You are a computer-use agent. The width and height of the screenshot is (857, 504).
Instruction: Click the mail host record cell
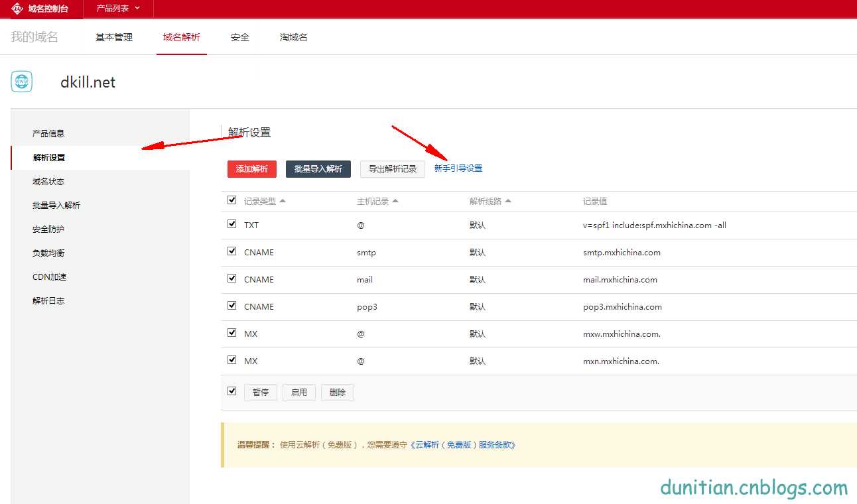(x=365, y=279)
